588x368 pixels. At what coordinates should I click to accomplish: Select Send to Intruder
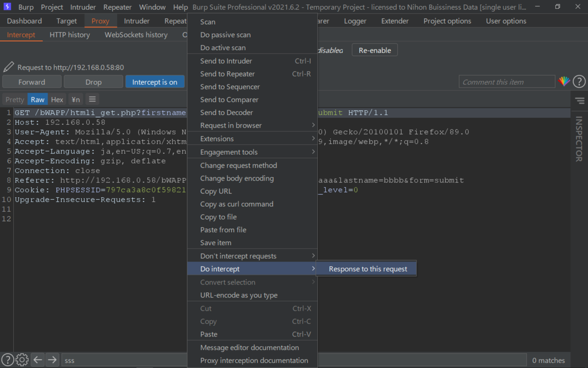pos(252,61)
